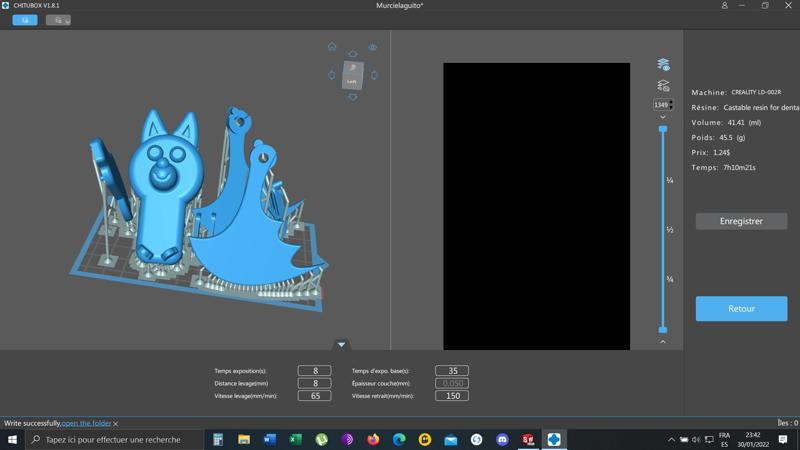
Task: Click the Volume value 41.41 (ml)
Action: [x=744, y=122]
